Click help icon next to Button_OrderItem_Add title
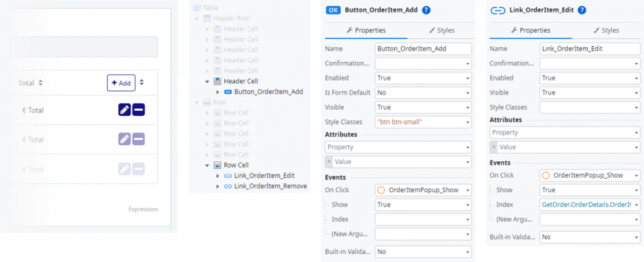Screen dimensions: 644x262 coord(426,10)
